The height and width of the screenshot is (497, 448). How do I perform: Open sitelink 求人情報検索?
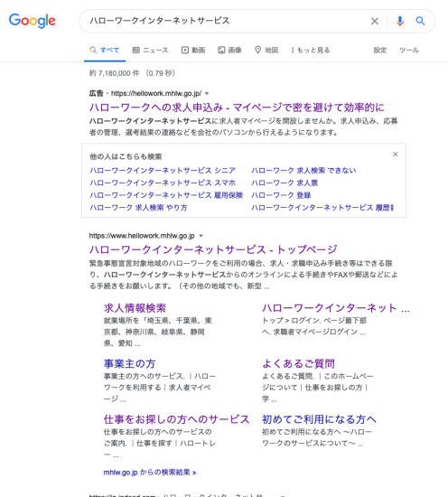point(135,308)
